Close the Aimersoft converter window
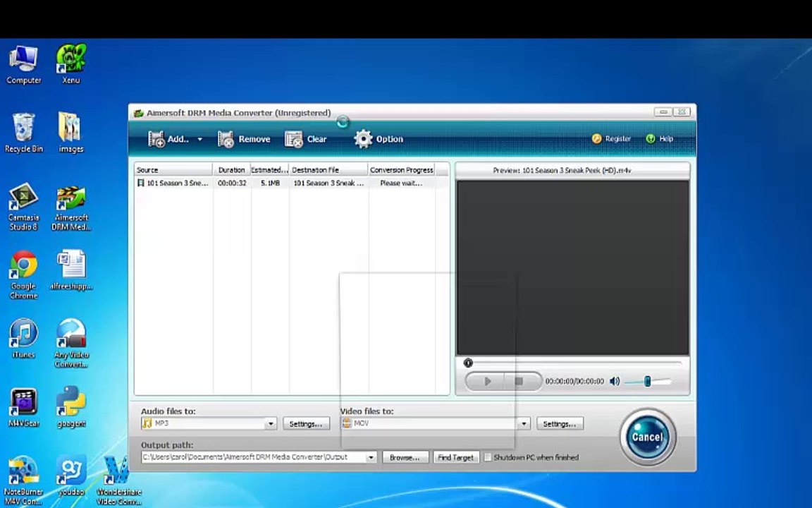 pyautogui.click(x=682, y=112)
